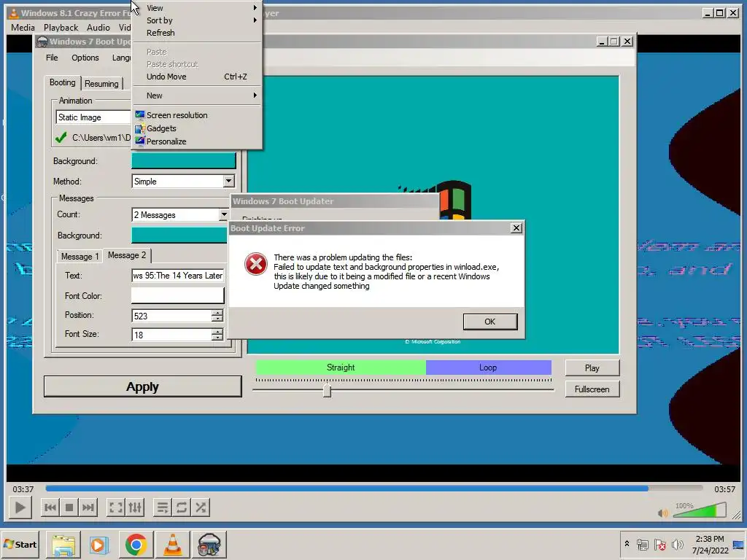Open the Start menu
Screen dimensions: 747x560
point(20,544)
